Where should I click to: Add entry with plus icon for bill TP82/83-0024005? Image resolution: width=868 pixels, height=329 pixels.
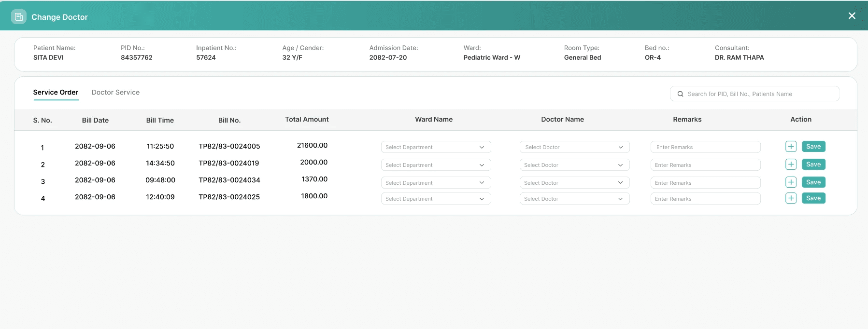coord(791,147)
